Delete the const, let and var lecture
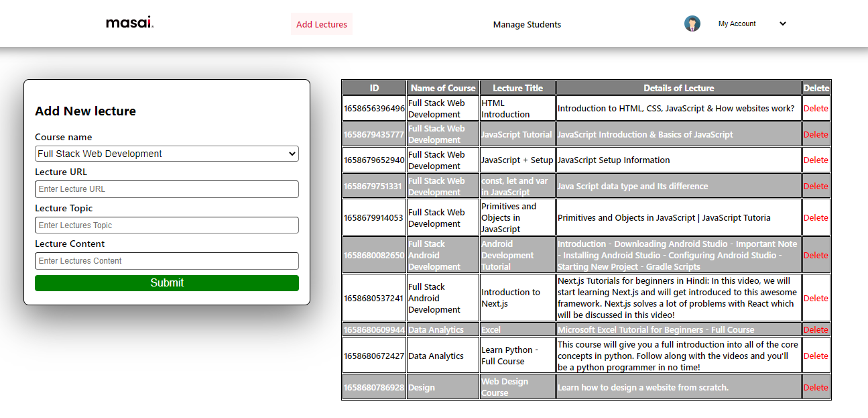Screen dimensions: 868x418 click(x=816, y=187)
